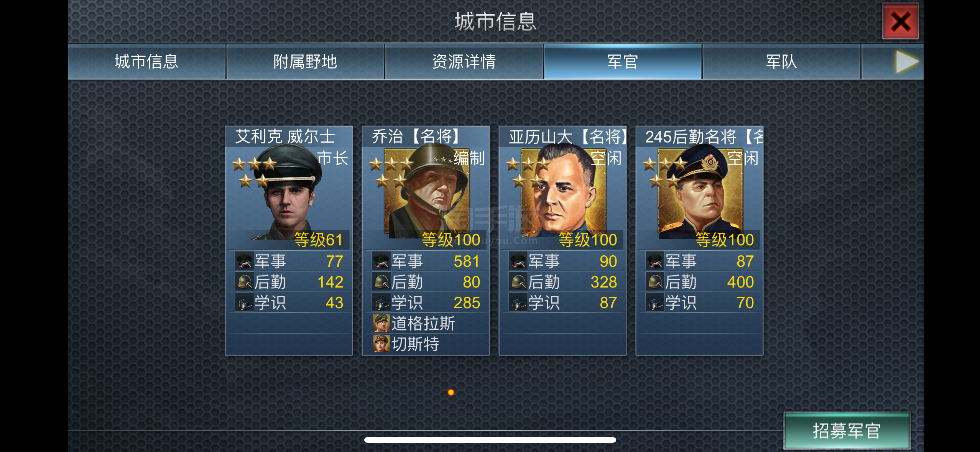Screen dimensions: 980x452
Task: Click the orange page indicator dot
Action: tap(451, 392)
